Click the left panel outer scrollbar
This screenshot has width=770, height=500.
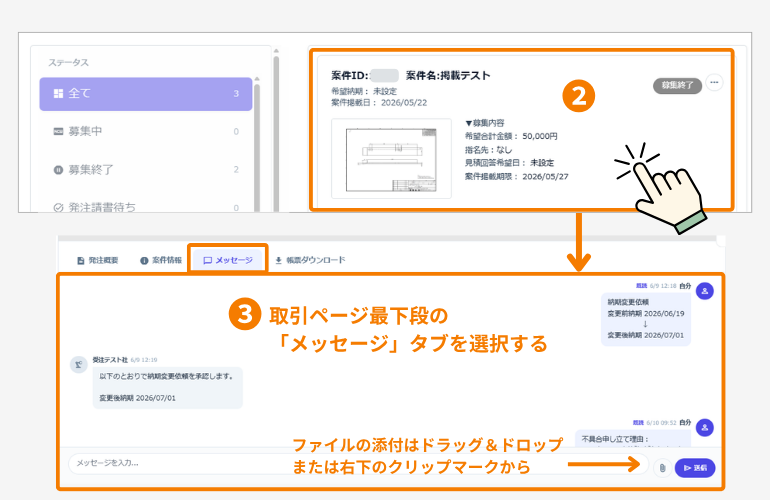click(276, 133)
